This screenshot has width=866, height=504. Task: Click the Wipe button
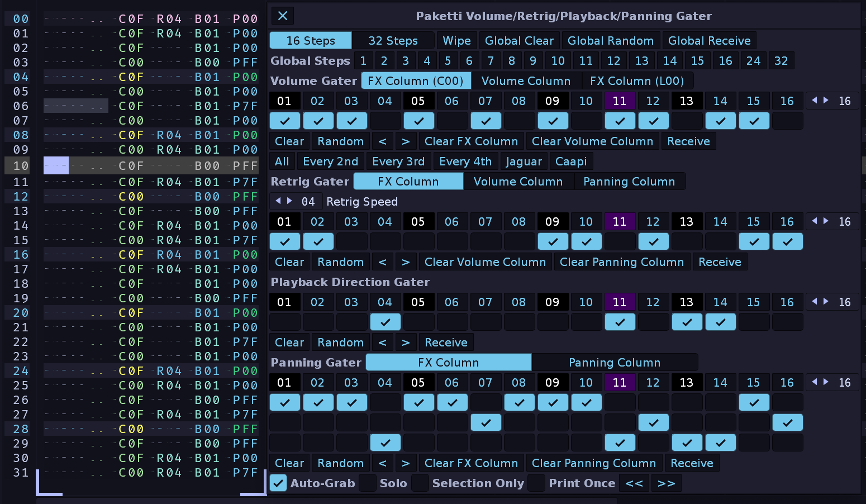click(457, 41)
